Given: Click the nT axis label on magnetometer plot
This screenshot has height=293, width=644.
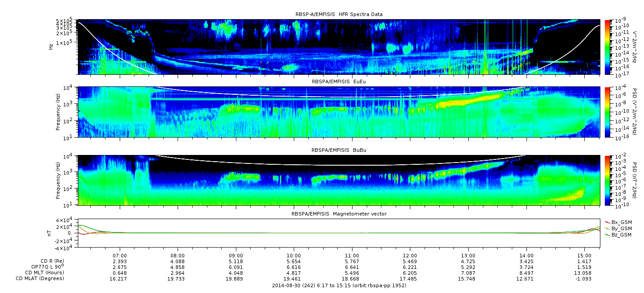Looking at the screenshot, I should coord(50,233).
